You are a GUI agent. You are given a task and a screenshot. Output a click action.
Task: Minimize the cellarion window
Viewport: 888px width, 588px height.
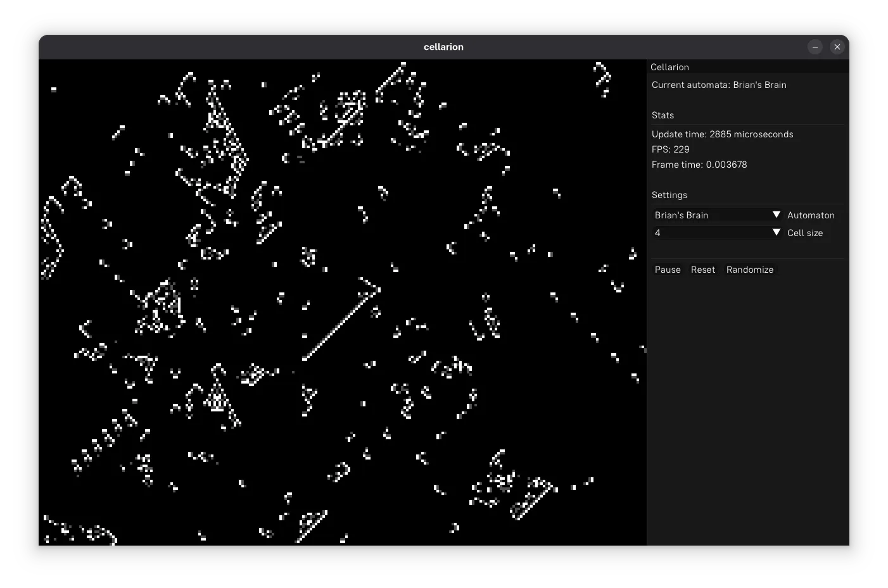(x=815, y=47)
